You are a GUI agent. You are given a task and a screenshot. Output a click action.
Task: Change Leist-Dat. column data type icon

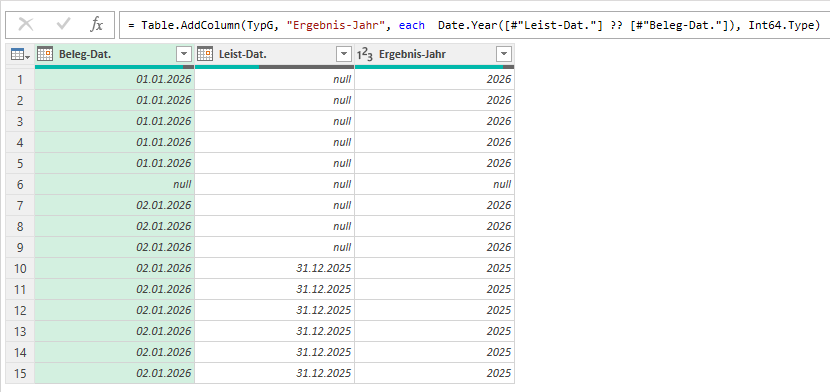pyautogui.click(x=205, y=54)
